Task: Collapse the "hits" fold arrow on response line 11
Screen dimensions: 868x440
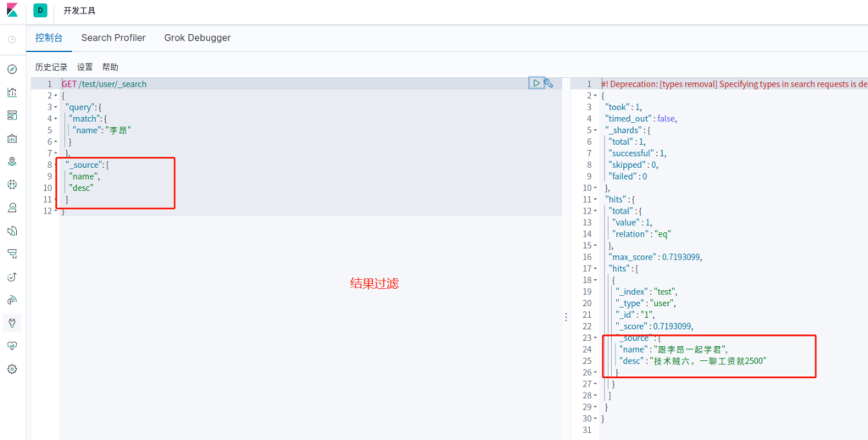Action: pyautogui.click(x=595, y=199)
